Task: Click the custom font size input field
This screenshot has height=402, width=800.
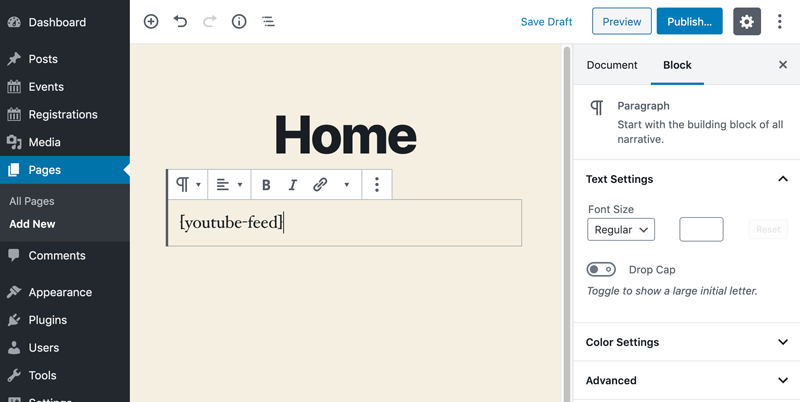Action: point(701,229)
